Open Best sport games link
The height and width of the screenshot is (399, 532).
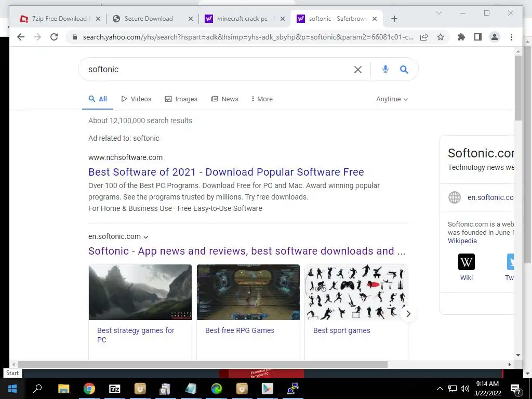click(342, 330)
